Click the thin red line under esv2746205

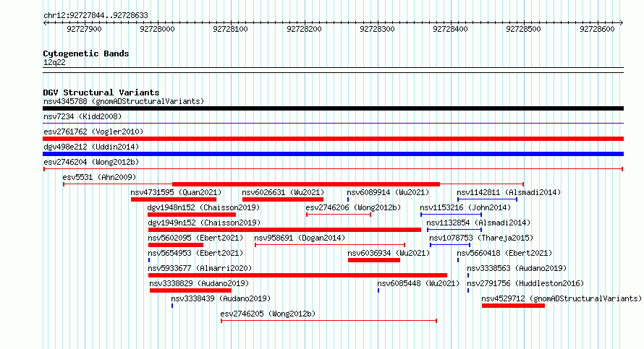[x=329, y=321]
